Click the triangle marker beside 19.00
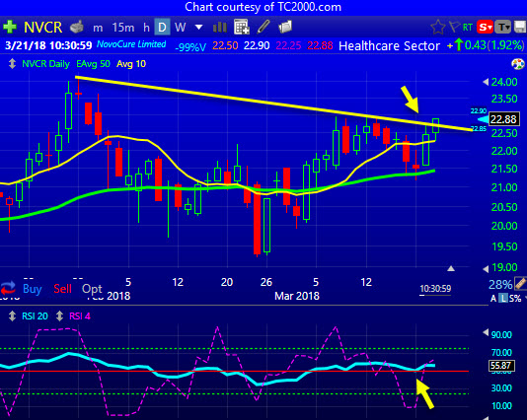 click(486, 268)
